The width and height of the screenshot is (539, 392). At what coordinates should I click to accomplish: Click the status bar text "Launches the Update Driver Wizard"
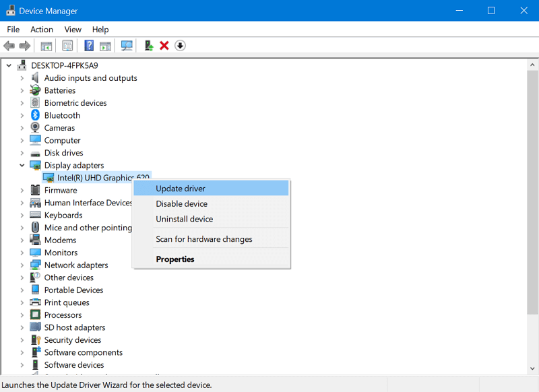point(106,385)
